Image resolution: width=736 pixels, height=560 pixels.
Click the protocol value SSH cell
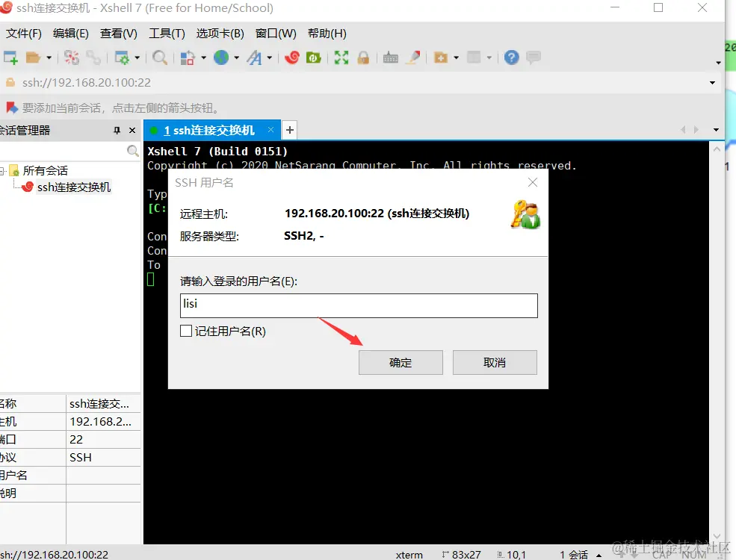(x=103, y=457)
